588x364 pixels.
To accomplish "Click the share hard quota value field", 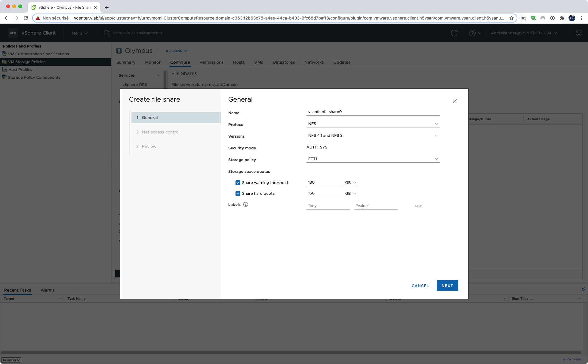I will click(x=323, y=193).
